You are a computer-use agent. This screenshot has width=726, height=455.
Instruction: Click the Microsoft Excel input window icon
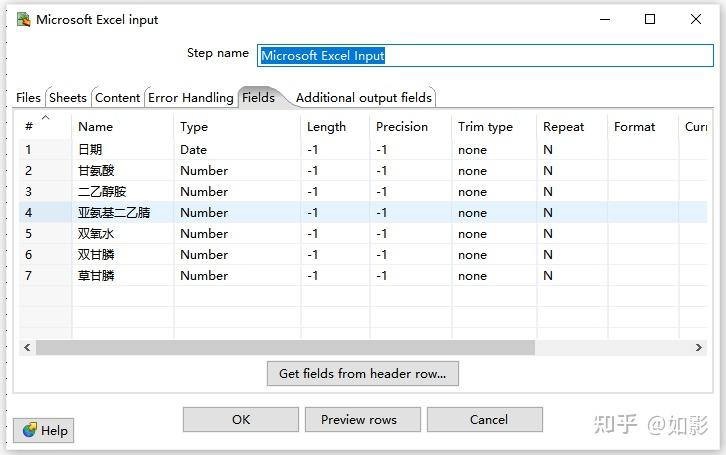23,19
